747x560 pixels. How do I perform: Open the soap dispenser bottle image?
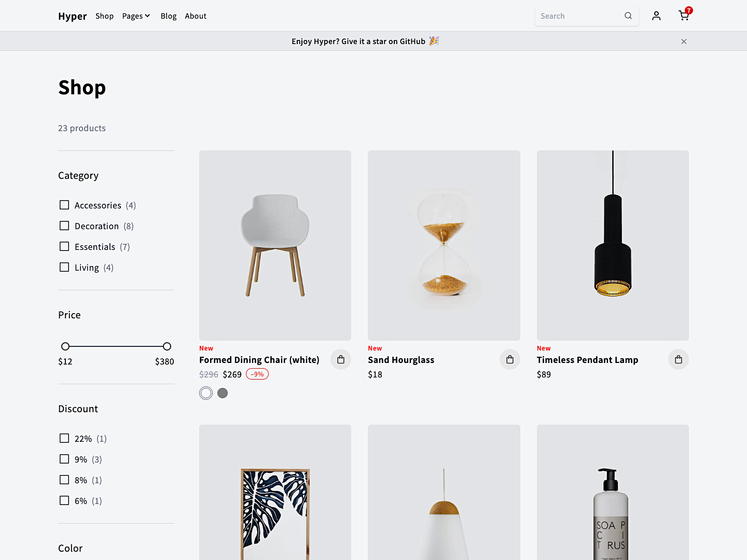613,493
